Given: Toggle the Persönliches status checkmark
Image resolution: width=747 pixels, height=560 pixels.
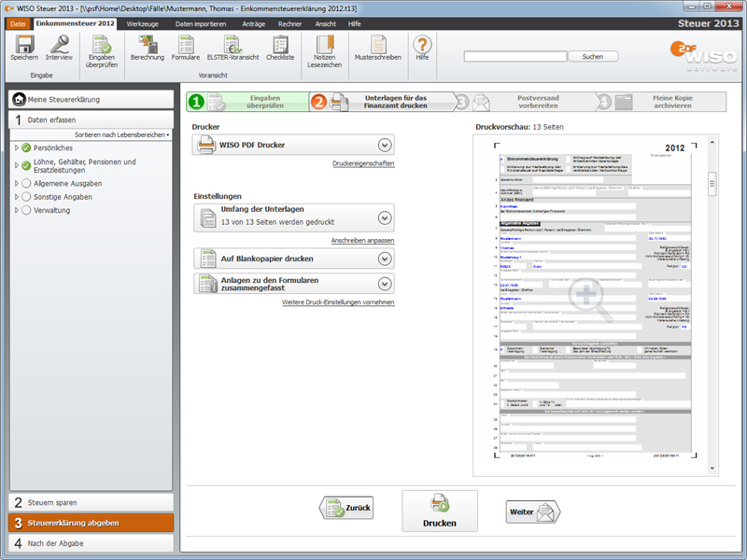Looking at the screenshot, I should (27, 147).
